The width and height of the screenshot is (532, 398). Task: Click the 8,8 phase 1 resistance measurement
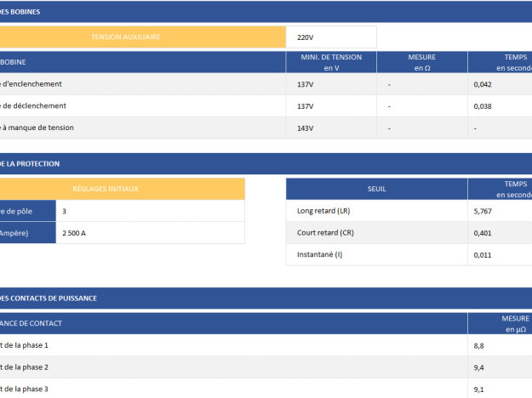(501, 345)
